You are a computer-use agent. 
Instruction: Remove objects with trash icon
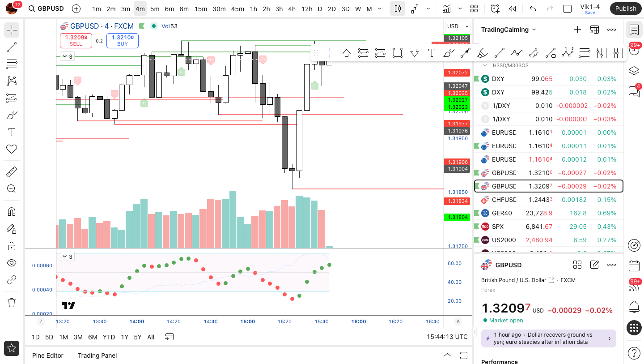12,303
